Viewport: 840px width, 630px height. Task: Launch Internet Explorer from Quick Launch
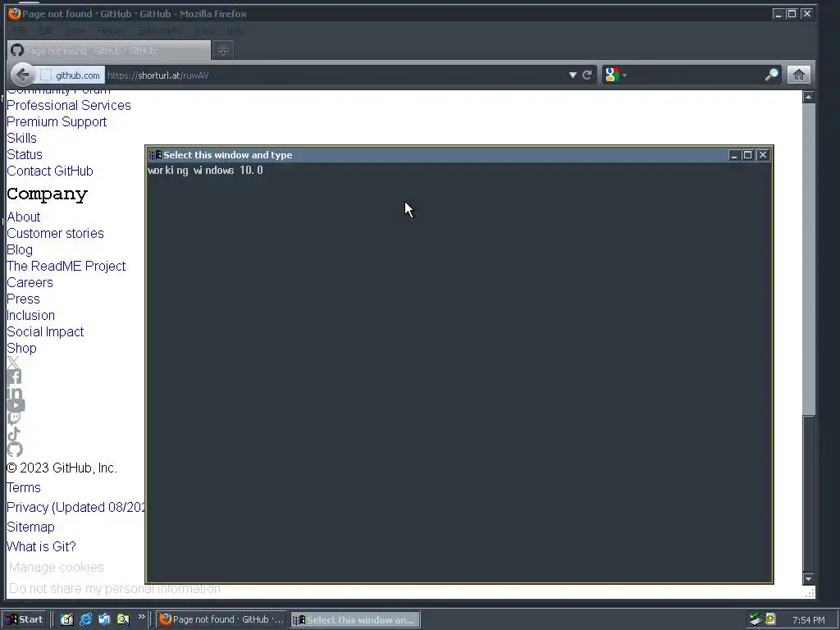(x=85, y=619)
